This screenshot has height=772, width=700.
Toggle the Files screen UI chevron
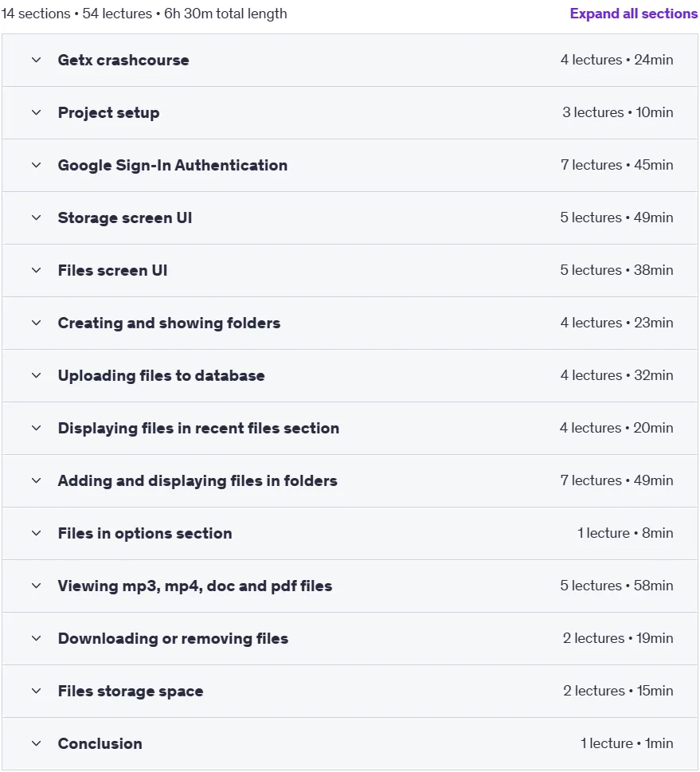click(36, 270)
